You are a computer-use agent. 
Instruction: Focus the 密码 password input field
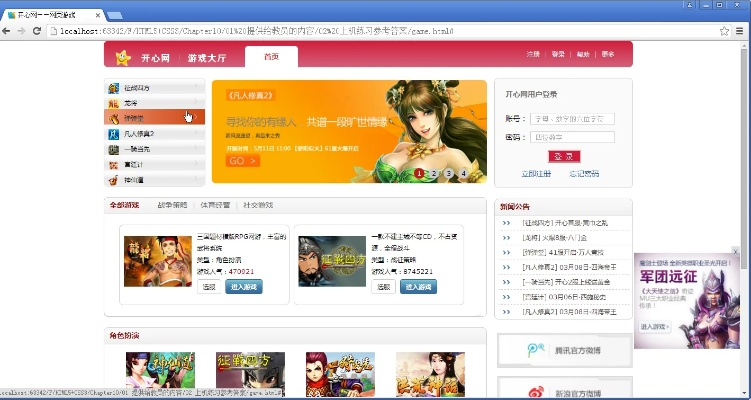point(572,137)
